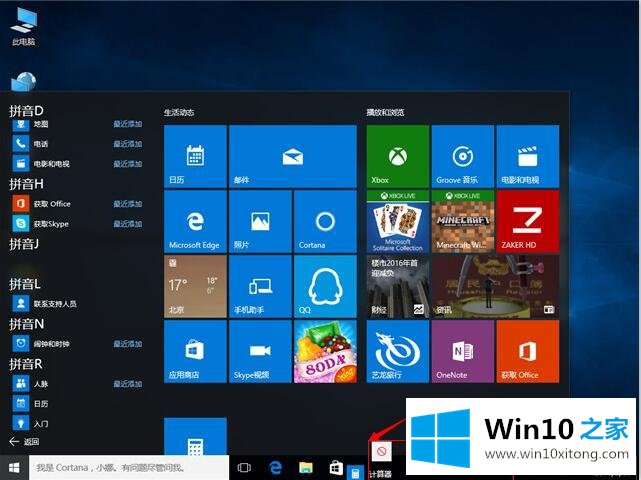The image size is (641, 480).
Task: Click the Windows Start button
Action: pyautogui.click(x=14, y=467)
